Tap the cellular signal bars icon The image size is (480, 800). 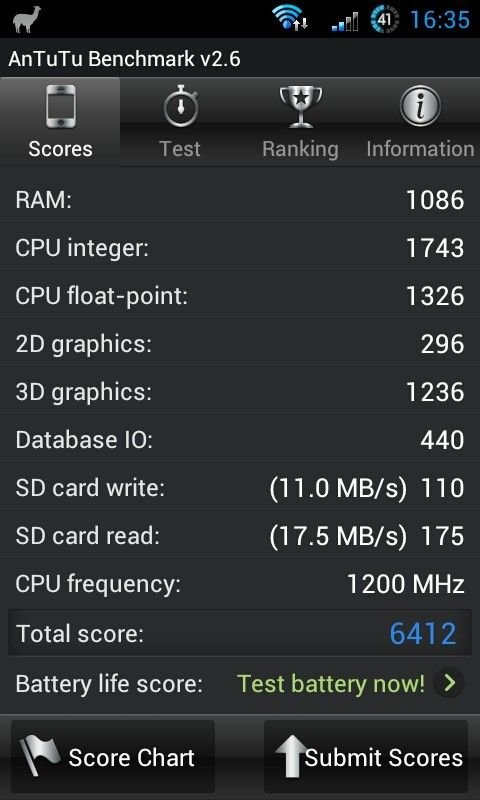point(345,22)
